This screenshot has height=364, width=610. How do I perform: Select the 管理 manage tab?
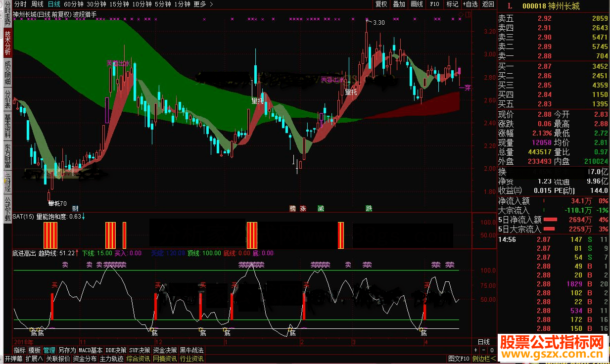49,350
